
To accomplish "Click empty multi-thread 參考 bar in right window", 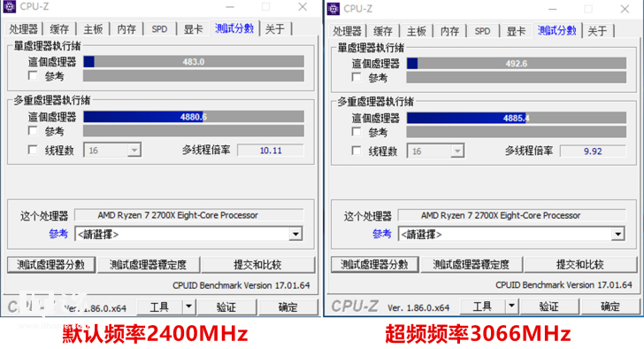I will 517,132.
